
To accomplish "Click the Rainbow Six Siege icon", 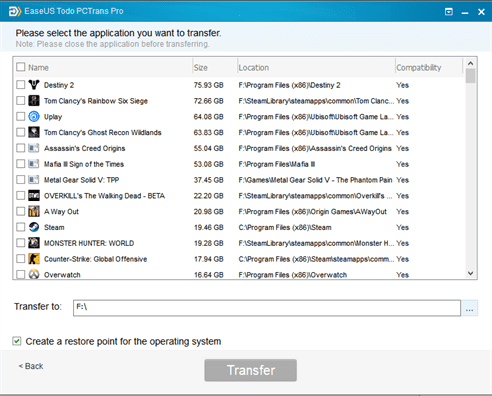I will (34, 100).
